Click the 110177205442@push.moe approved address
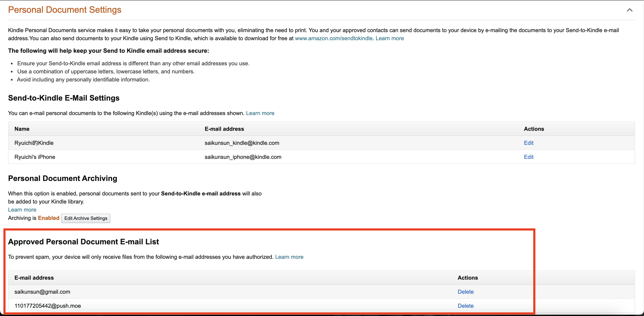The width and height of the screenshot is (644, 316). click(x=47, y=306)
